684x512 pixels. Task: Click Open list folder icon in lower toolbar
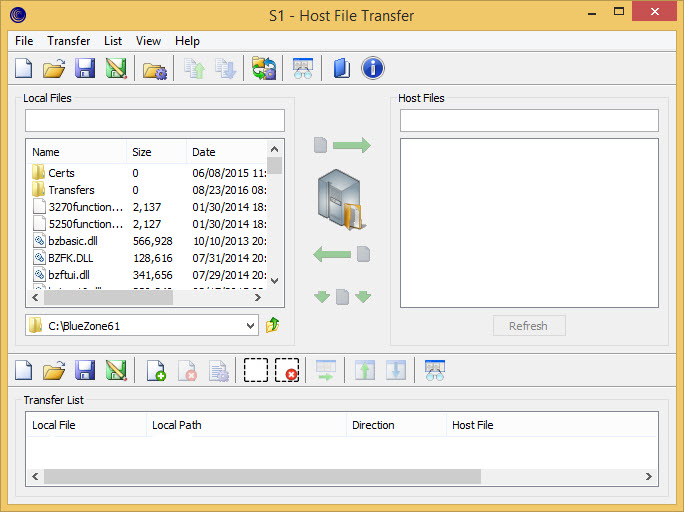click(54, 370)
